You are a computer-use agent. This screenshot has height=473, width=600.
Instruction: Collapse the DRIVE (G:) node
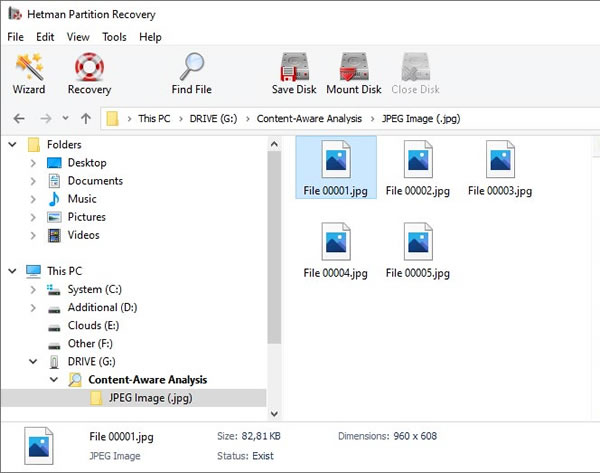point(33,361)
